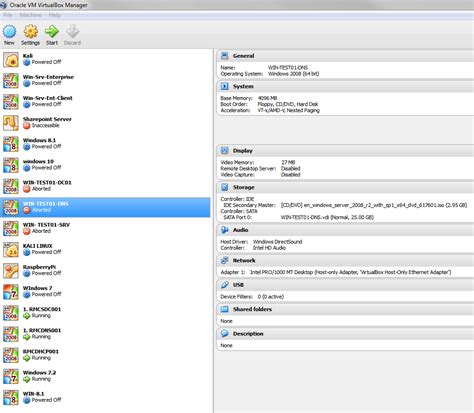The image size is (474, 413).
Task: Select the WIN-TEST01-DC01 VM icon
Action: tap(11, 186)
